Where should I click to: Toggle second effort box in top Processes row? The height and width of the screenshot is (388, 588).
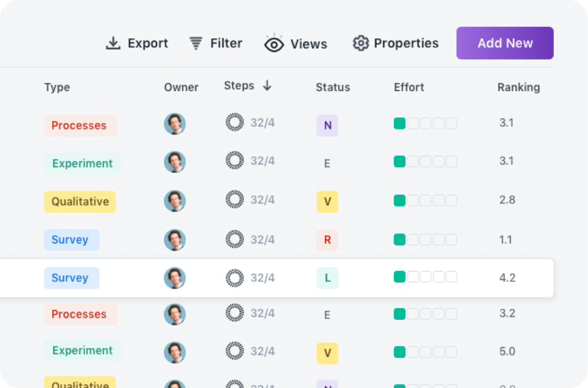coord(413,123)
